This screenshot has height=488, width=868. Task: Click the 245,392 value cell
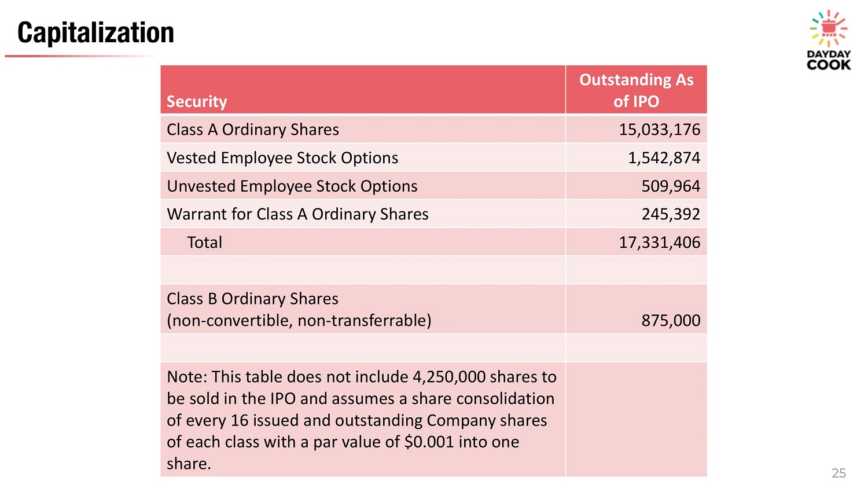click(x=671, y=214)
